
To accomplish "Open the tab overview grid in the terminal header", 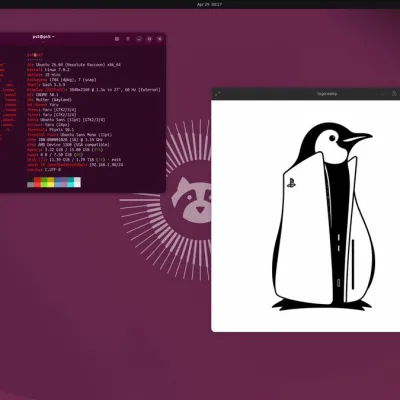I will 117,39.
